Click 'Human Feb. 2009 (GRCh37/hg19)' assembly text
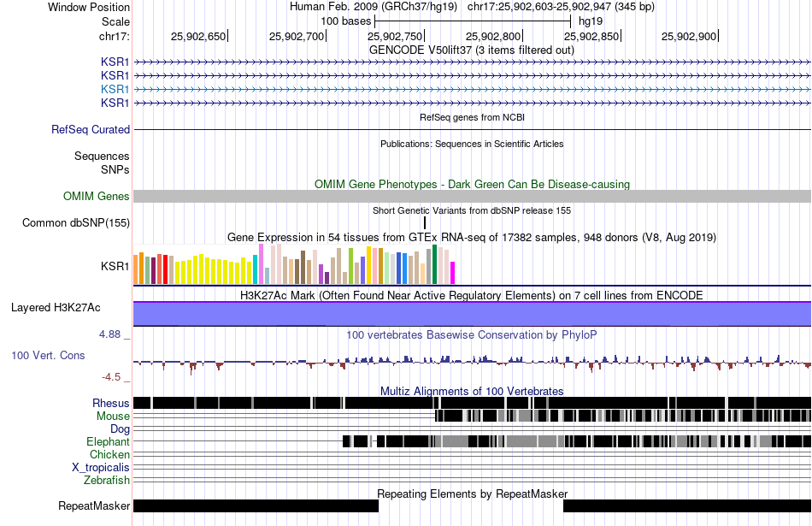Image resolution: width=812 pixels, height=526 pixels. (374, 7)
